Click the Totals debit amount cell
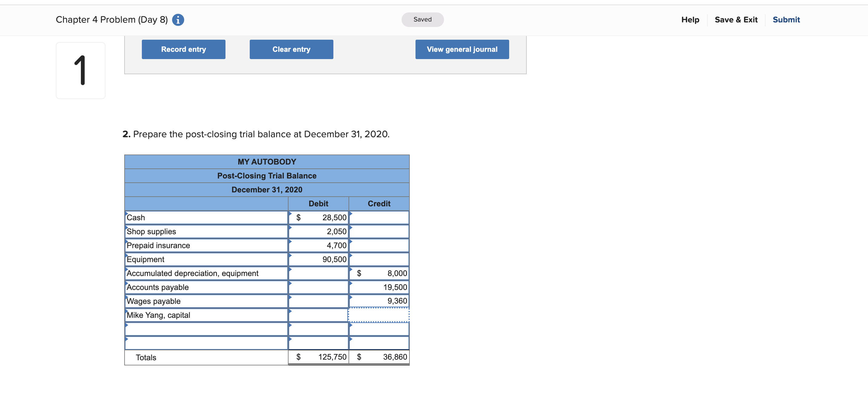The width and height of the screenshot is (868, 416). [x=319, y=357]
